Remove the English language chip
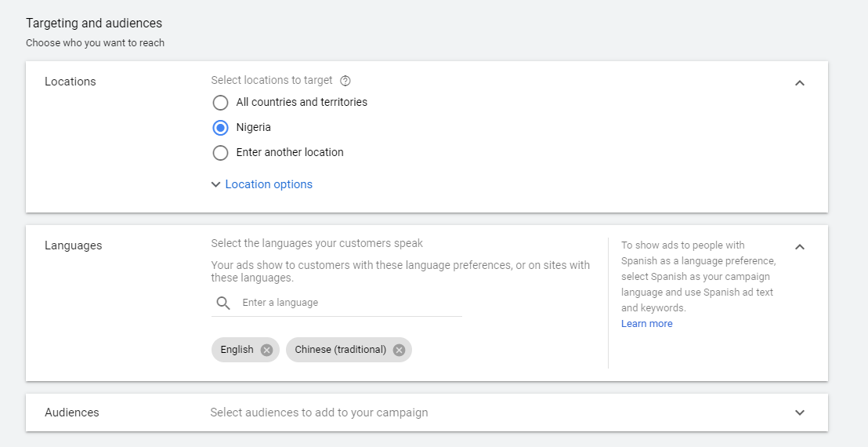This screenshot has width=868, height=447. pos(267,350)
